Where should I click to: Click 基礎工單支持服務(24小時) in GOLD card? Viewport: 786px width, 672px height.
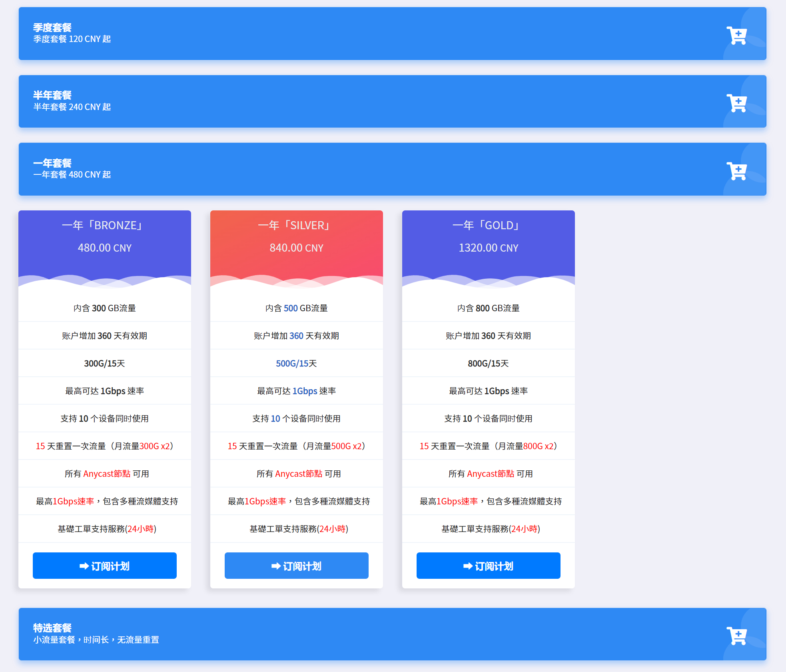491,529
